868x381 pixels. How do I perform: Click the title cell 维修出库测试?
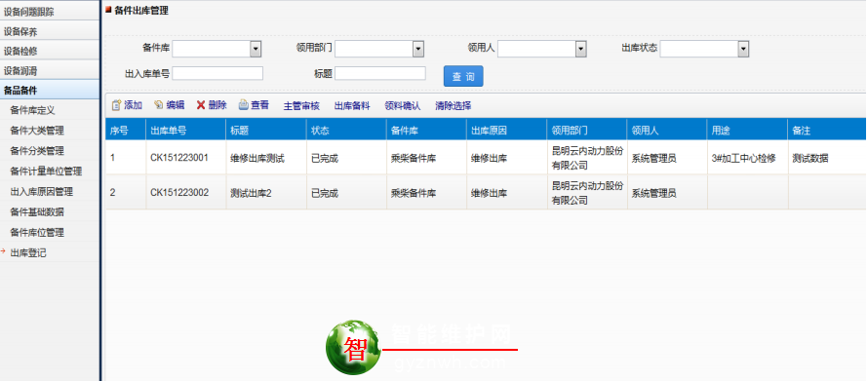point(257,158)
